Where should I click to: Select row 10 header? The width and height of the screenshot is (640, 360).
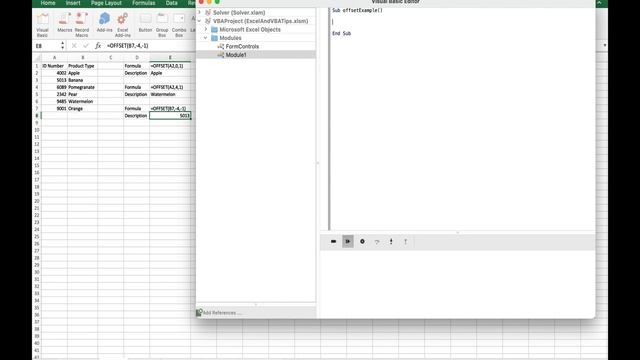click(37, 130)
